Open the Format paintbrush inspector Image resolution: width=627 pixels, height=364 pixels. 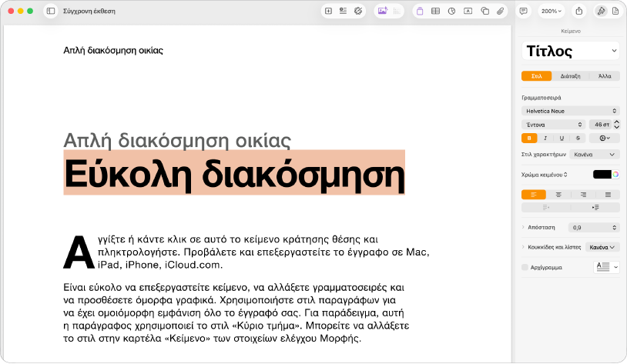tap(601, 12)
